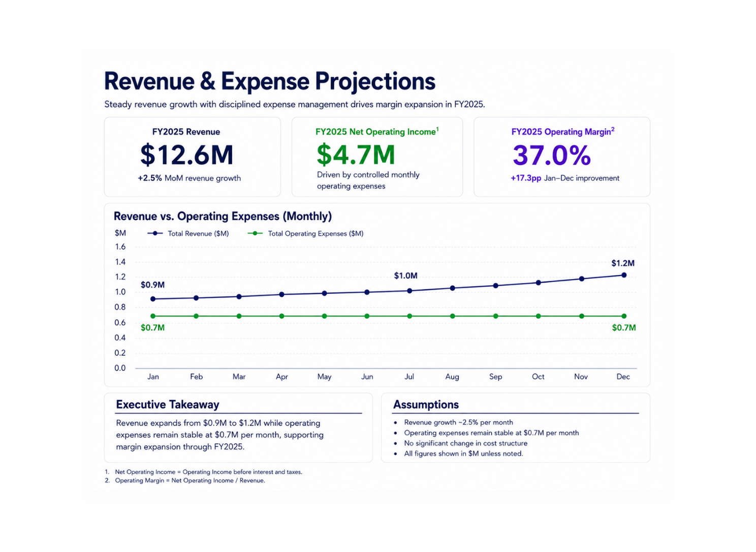Click the $1.2M data label

click(x=623, y=263)
